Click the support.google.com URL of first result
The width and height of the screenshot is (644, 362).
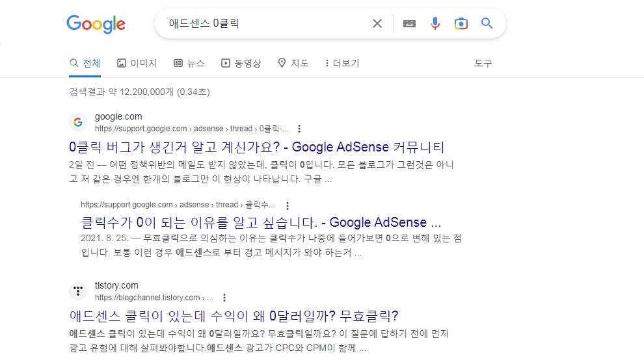tap(191, 129)
